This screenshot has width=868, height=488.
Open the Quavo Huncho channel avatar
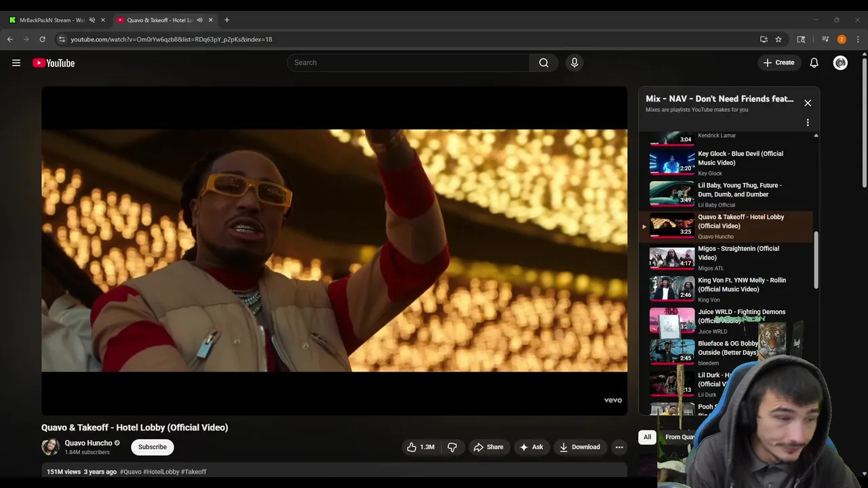point(50,447)
